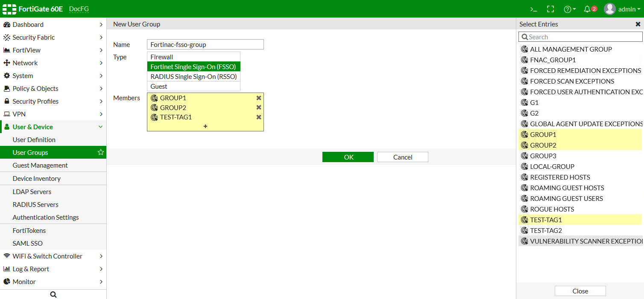The width and height of the screenshot is (644, 299).
Task: Open the admin user menu
Action: click(622, 9)
